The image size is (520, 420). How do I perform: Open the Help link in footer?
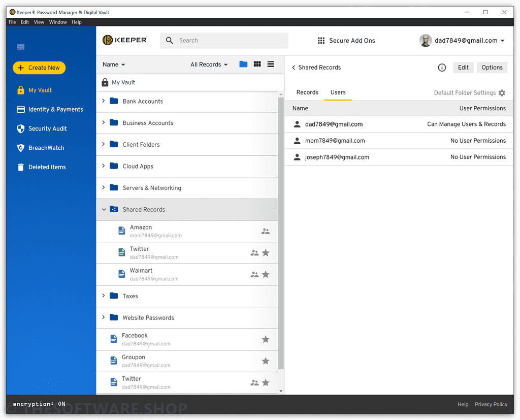pos(463,404)
